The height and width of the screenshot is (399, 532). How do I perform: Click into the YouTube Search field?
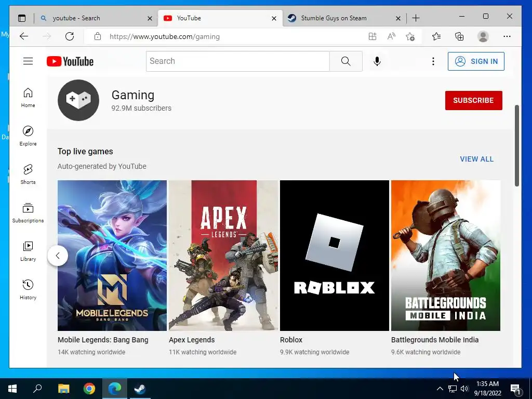coord(238,61)
